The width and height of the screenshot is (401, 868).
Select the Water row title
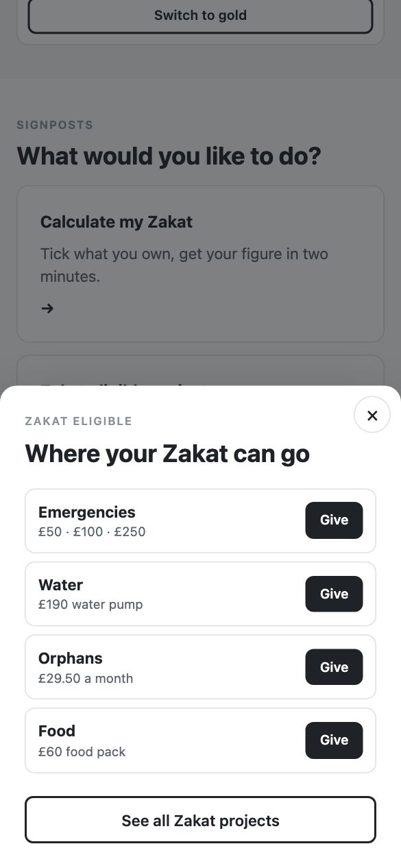tap(61, 585)
